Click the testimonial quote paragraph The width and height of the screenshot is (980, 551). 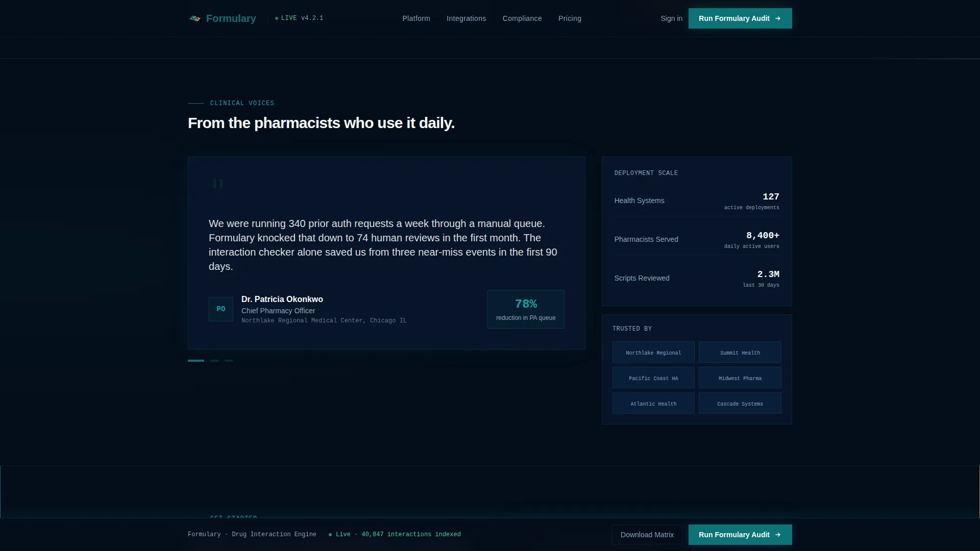383,245
